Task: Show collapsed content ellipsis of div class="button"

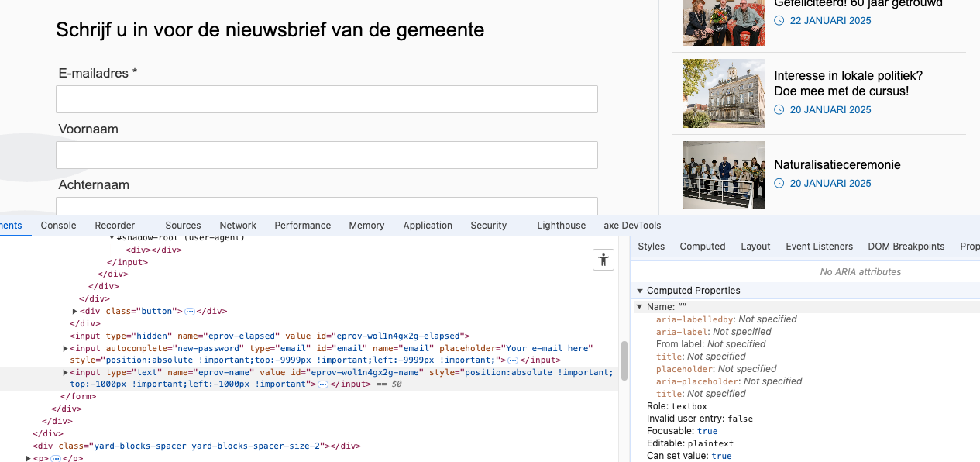Action: [x=190, y=312]
